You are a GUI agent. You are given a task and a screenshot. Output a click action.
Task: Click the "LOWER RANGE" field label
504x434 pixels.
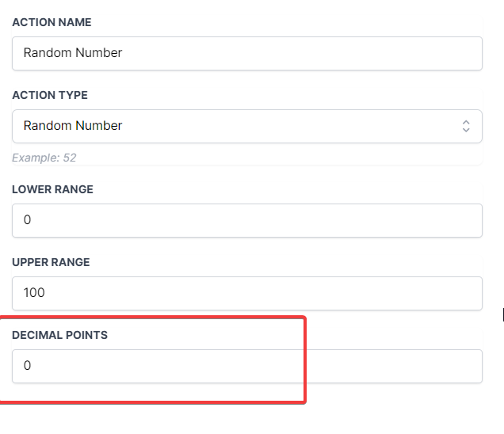click(x=52, y=190)
